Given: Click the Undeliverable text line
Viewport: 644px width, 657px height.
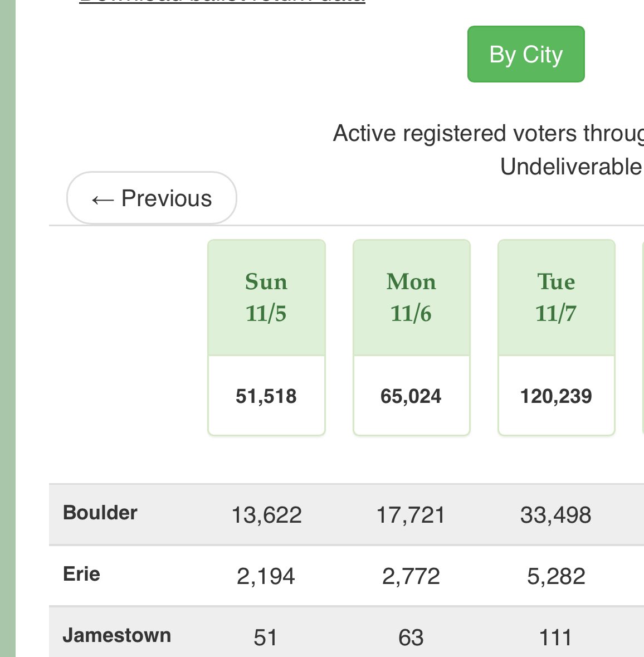Looking at the screenshot, I should (572, 167).
